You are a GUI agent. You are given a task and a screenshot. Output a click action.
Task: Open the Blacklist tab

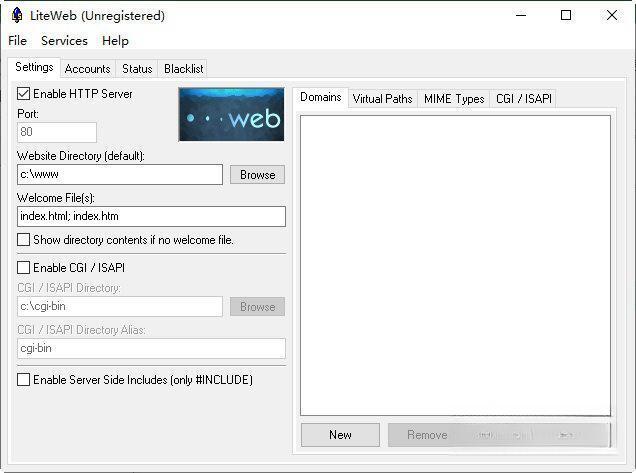click(183, 69)
